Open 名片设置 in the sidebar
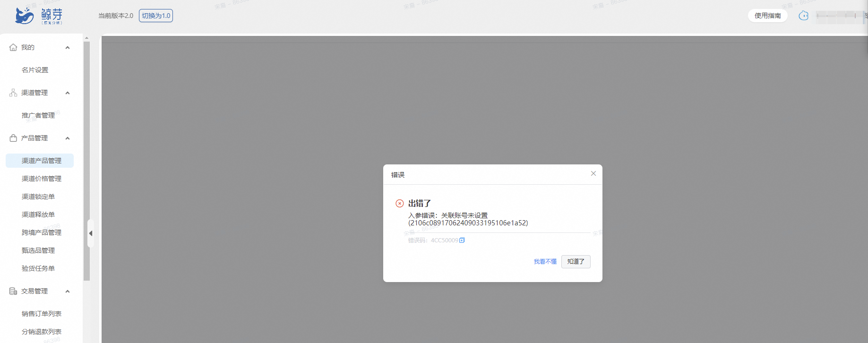This screenshot has height=343, width=868. click(35, 70)
